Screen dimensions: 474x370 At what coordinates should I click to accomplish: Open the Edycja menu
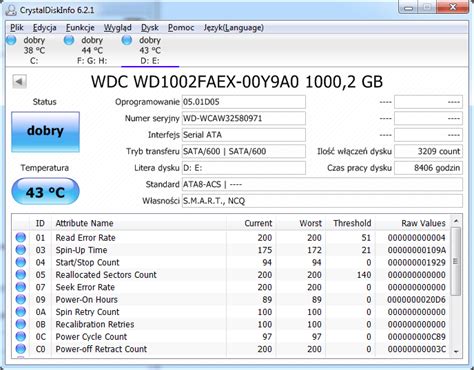click(x=44, y=28)
